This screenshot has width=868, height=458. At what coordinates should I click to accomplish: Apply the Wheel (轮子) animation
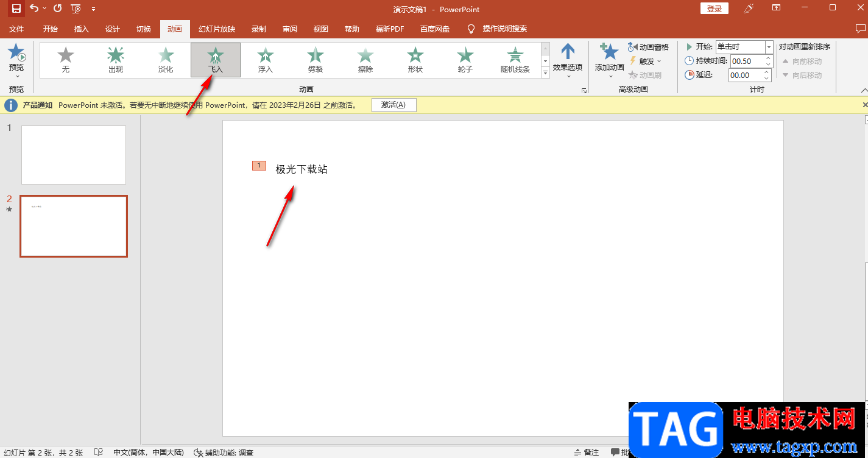click(x=465, y=60)
